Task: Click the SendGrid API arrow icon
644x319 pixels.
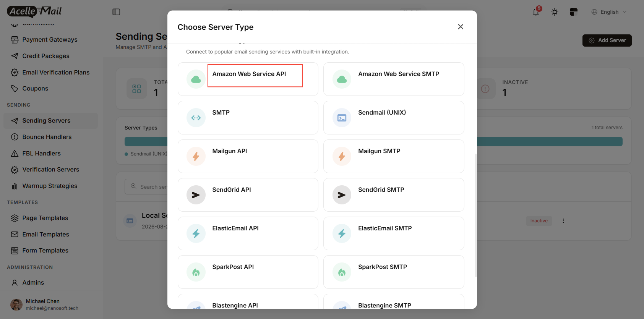Action: [196, 195]
